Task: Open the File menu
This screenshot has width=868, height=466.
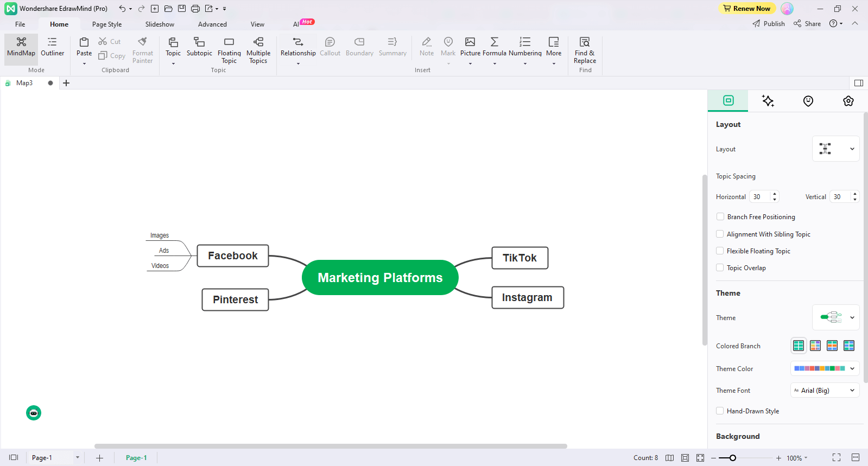Action: coord(20,24)
